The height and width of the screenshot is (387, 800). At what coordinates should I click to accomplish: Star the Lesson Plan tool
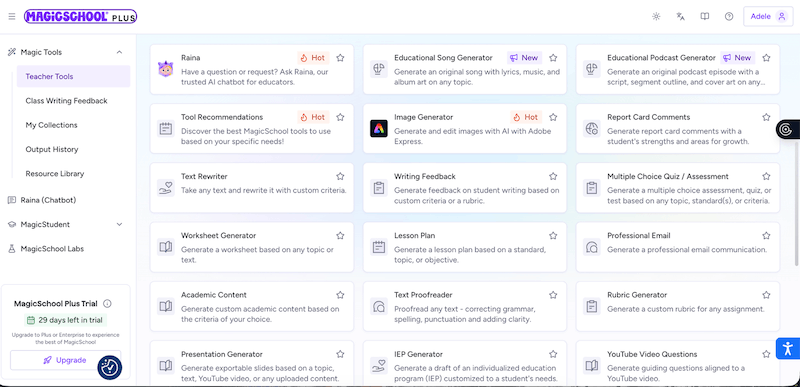(x=553, y=235)
